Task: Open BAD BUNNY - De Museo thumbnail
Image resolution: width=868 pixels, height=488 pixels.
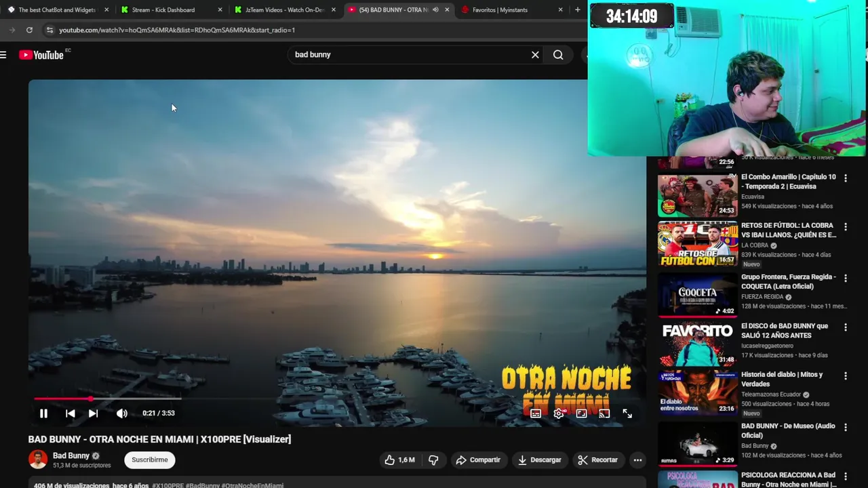Action: [x=697, y=443]
